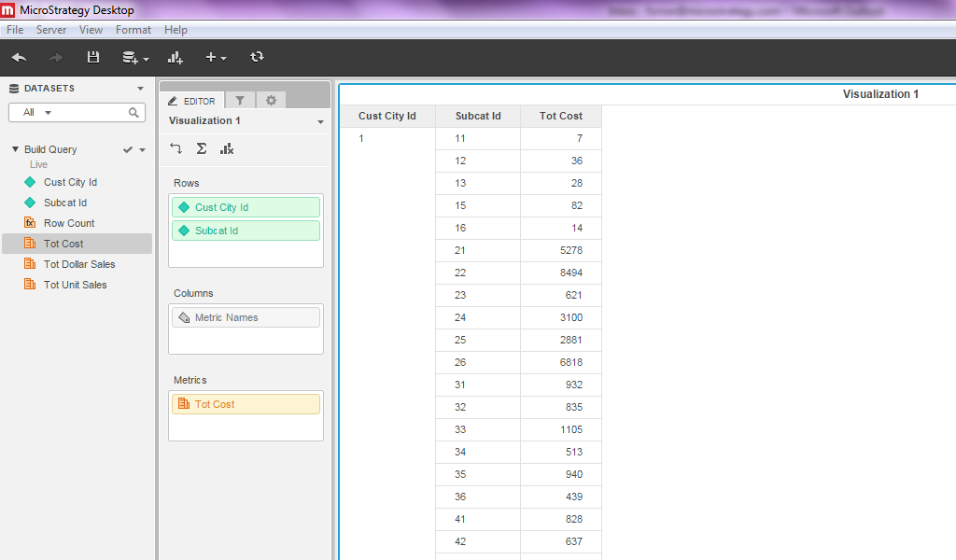
Task: Select Tot Dollar Sales metric in dataset list
Action: point(79,264)
